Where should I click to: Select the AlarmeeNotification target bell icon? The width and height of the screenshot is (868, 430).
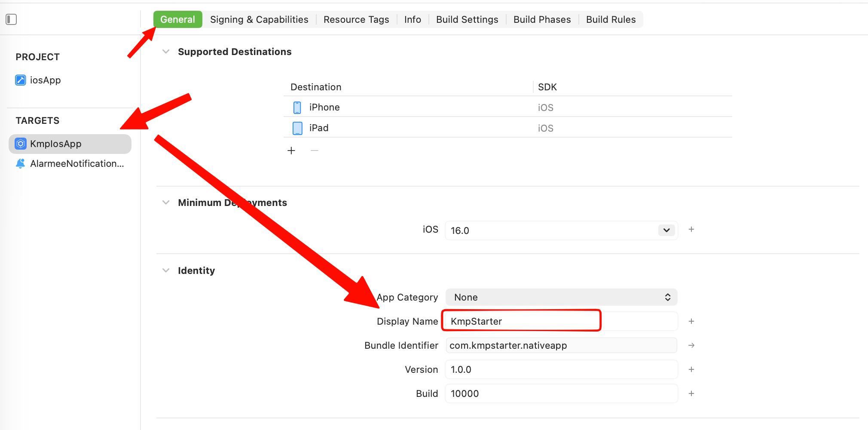(21, 164)
